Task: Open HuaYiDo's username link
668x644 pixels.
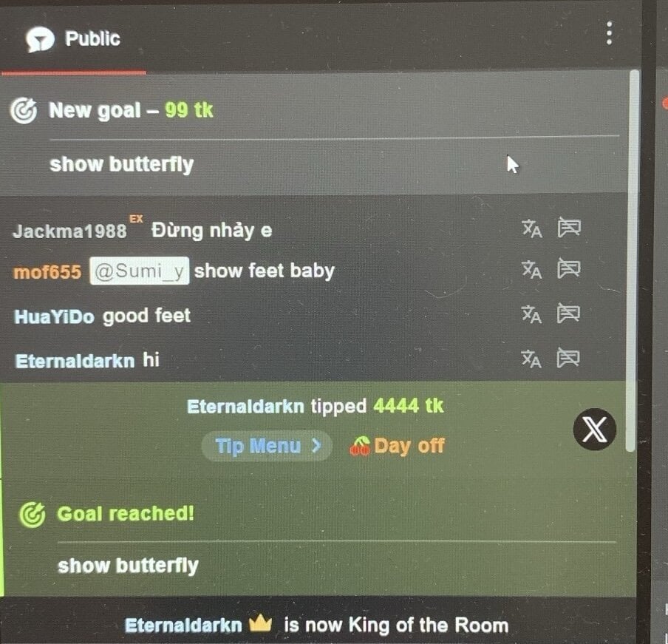Action: (x=54, y=316)
